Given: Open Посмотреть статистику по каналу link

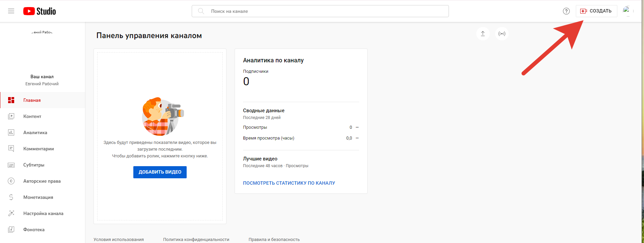Looking at the screenshot, I should (x=289, y=183).
